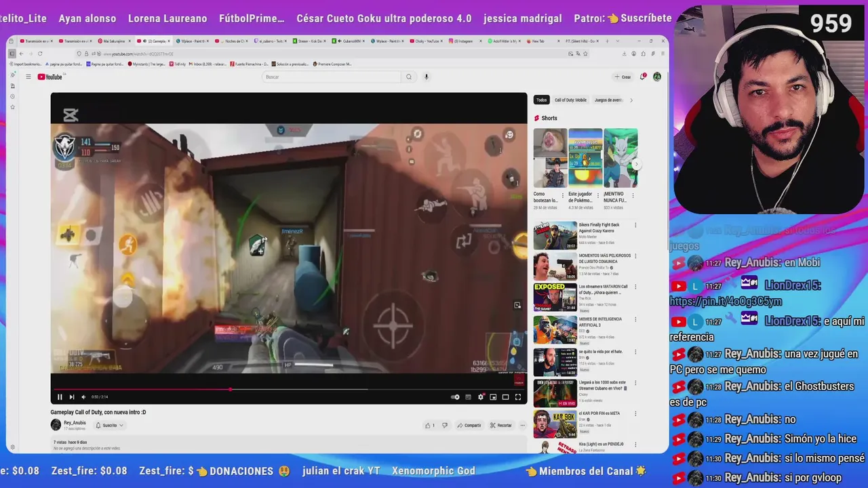The height and width of the screenshot is (488, 868).
Task: Switch to the Mai Sakurajima browser tab
Action: pyautogui.click(x=114, y=41)
